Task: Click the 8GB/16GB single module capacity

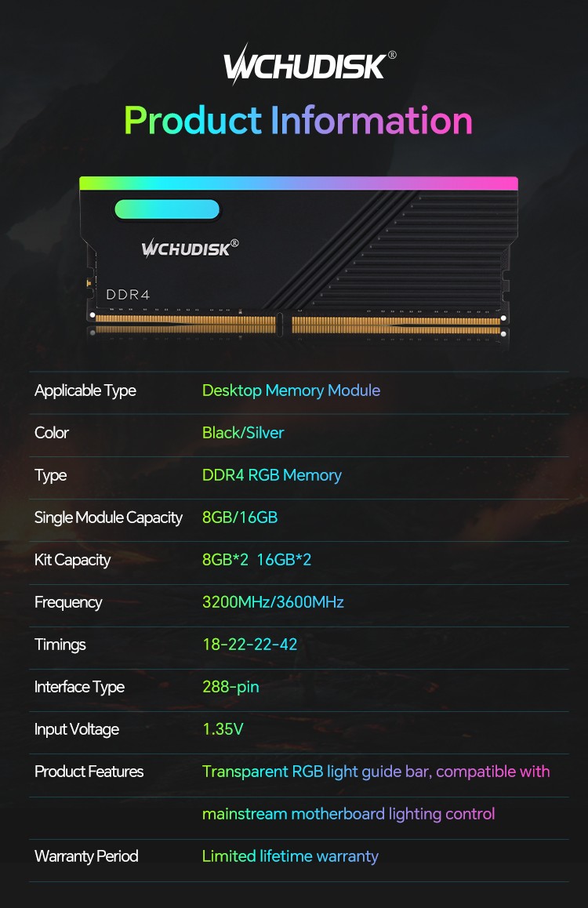Action: tap(240, 518)
